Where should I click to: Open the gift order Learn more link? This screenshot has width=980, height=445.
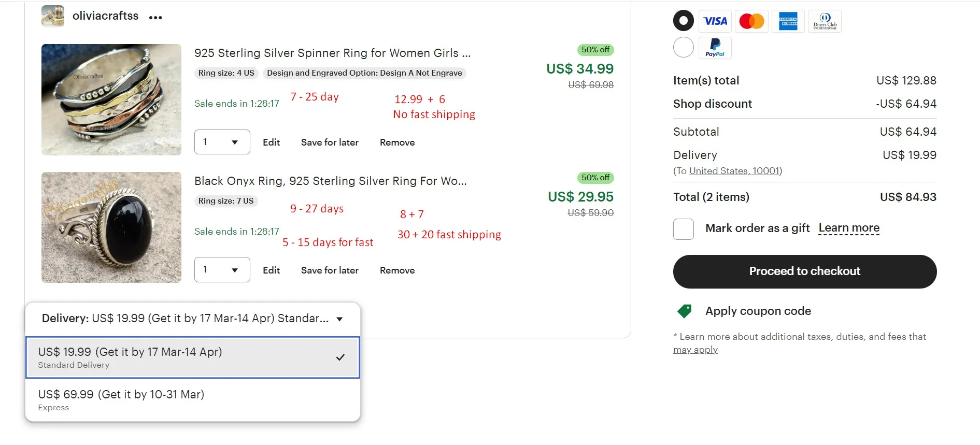(849, 228)
